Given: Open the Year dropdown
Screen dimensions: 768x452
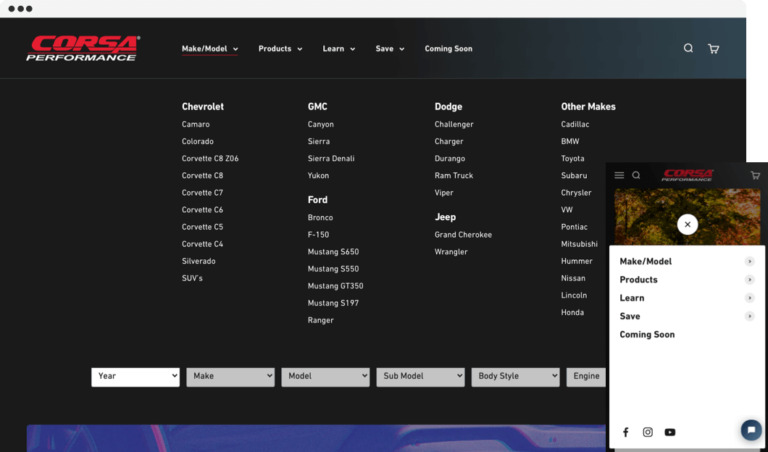Looking at the screenshot, I should point(135,377).
